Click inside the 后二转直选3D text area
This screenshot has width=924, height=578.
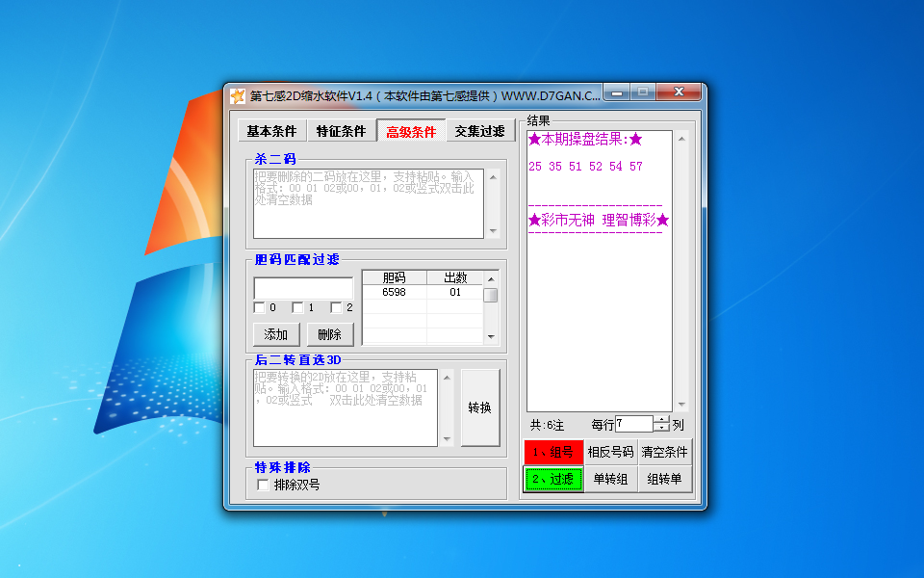point(346,408)
